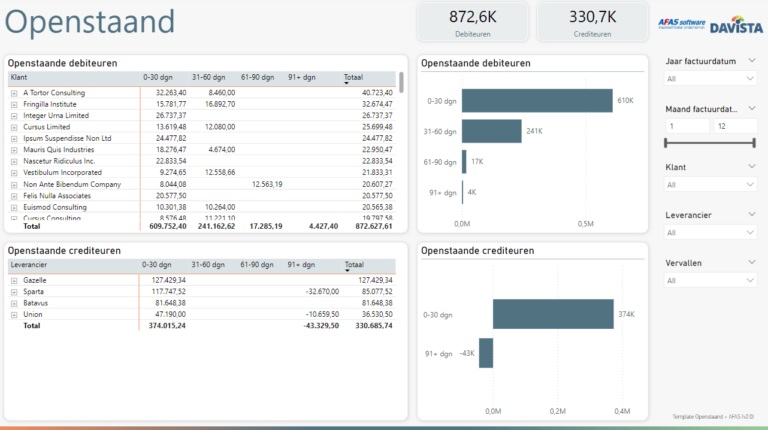
Task: Select the 91+ dgn crediteuren negative bar
Action: (x=486, y=353)
